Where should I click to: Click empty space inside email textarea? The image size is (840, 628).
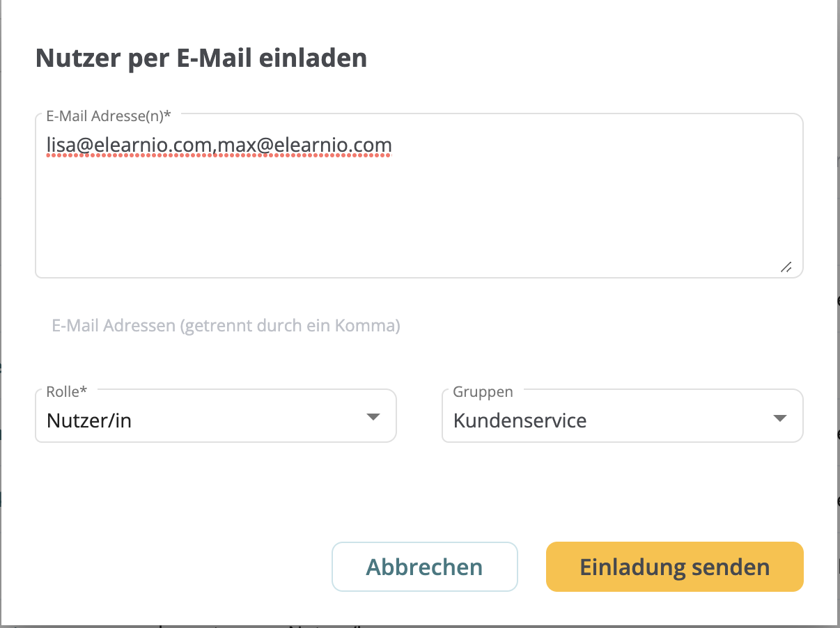(418, 216)
